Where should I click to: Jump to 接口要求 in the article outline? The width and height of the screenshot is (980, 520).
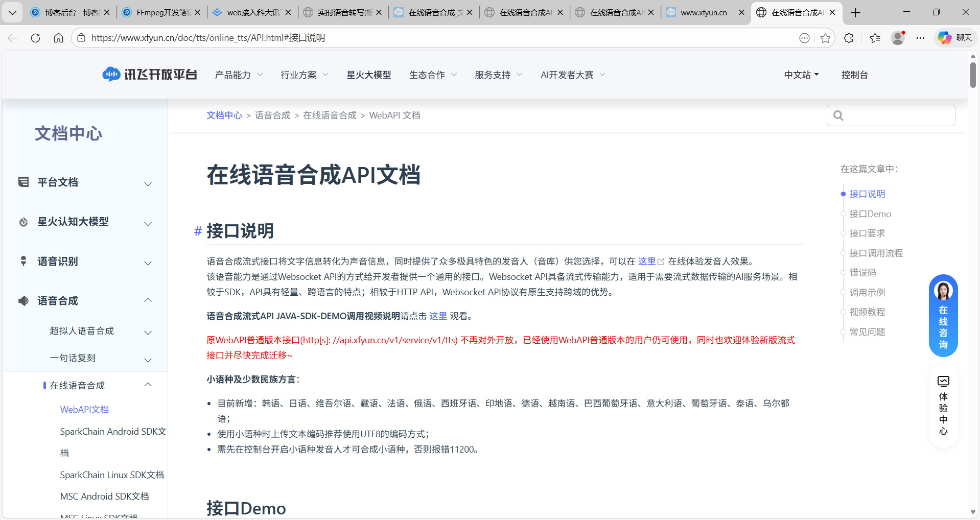[867, 233]
